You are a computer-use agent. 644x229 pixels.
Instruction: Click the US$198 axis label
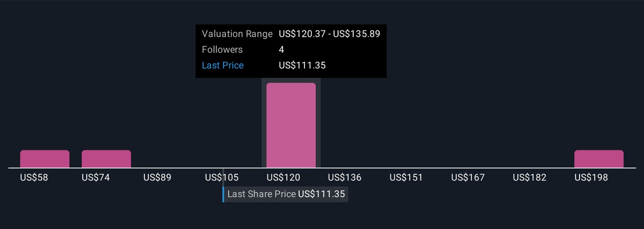pos(591,177)
